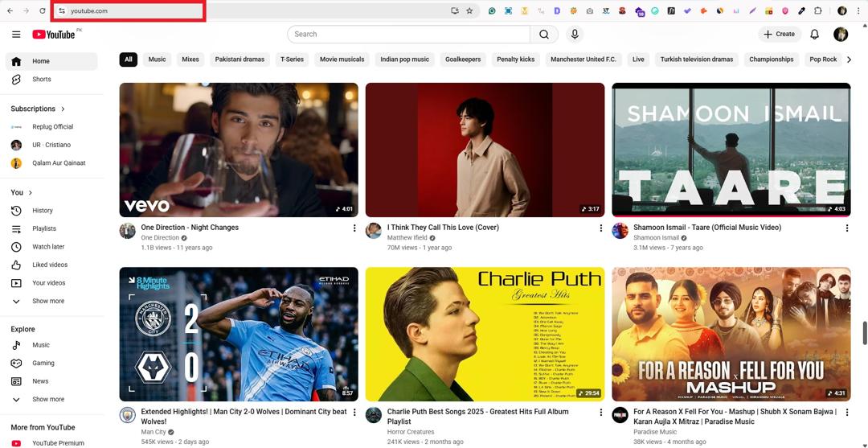Open Shorts in the sidebar
This screenshot has width=868, height=448.
pos(51,79)
